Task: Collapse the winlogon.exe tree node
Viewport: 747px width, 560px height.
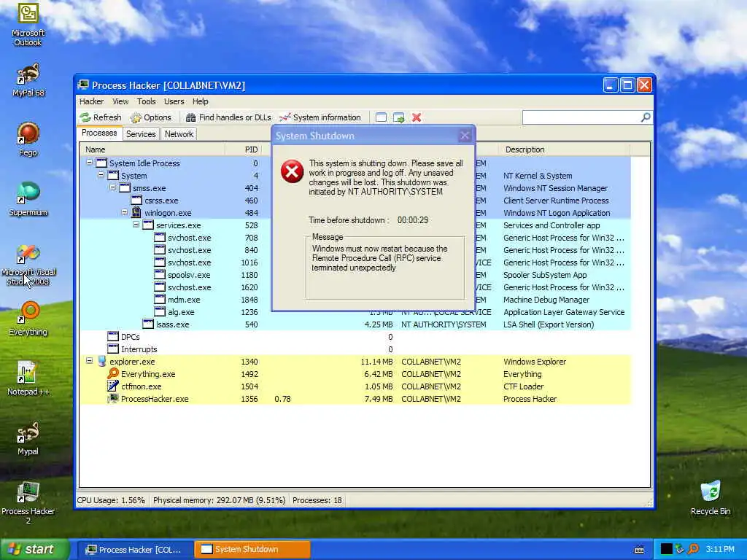Action: [x=124, y=212]
